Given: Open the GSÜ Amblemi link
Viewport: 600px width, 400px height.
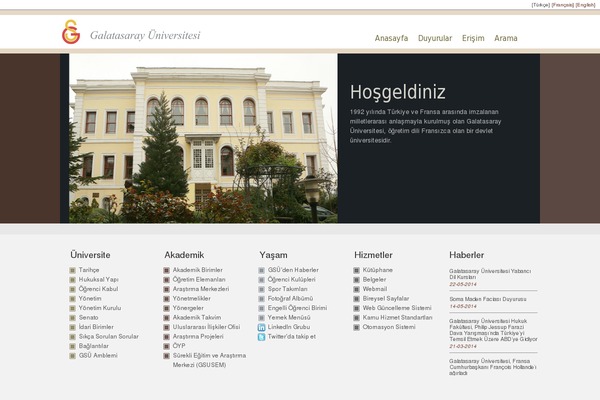Looking at the screenshot, I should pos(98,356).
